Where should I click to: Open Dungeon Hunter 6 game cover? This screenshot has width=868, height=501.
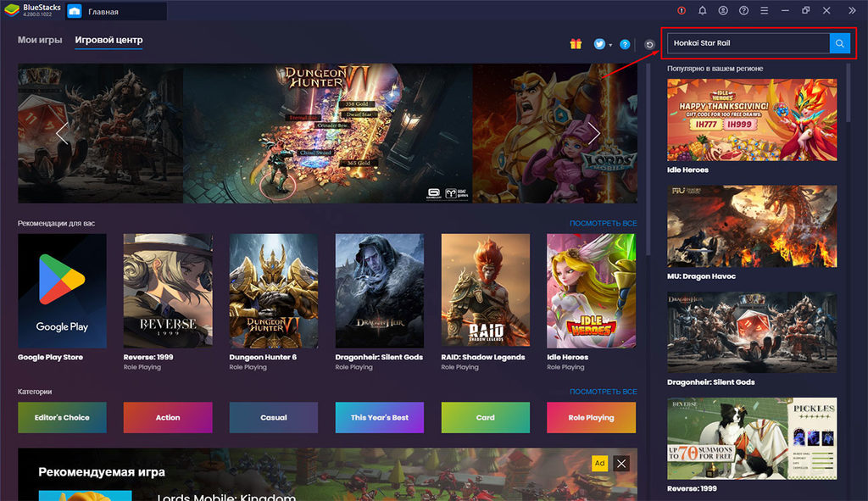(274, 291)
